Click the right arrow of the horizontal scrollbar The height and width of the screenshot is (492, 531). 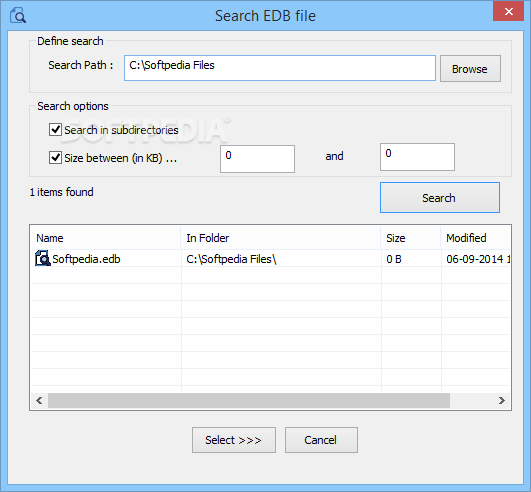pos(502,401)
